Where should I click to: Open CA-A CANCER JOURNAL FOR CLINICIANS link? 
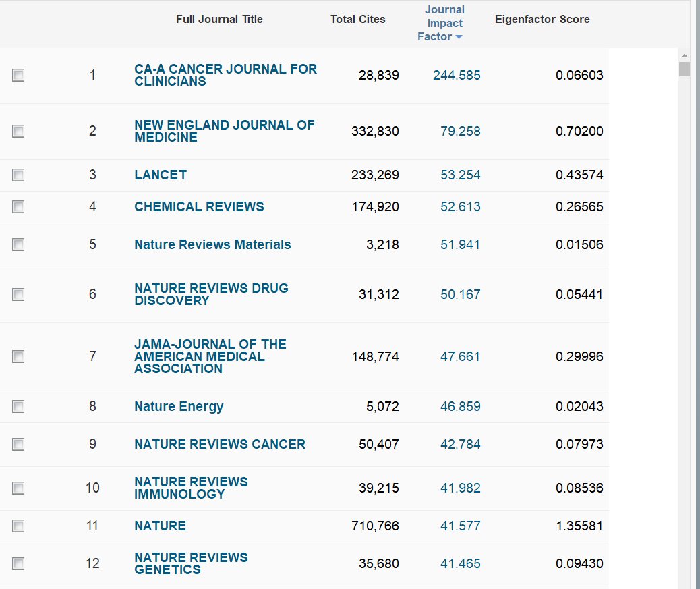[x=225, y=75]
